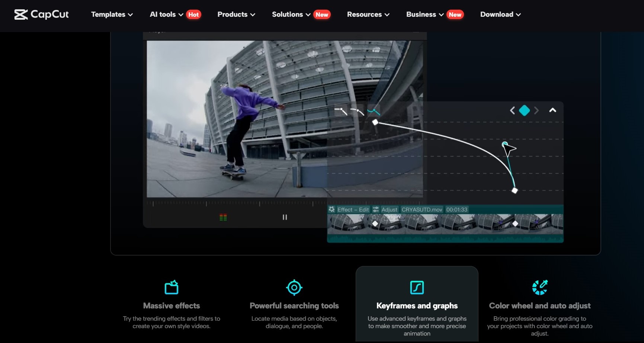Image resolution: width=644 pixels, height=343 pixels.
Task: Expand the Resources chevron arrow
Action: coord(387,15)
